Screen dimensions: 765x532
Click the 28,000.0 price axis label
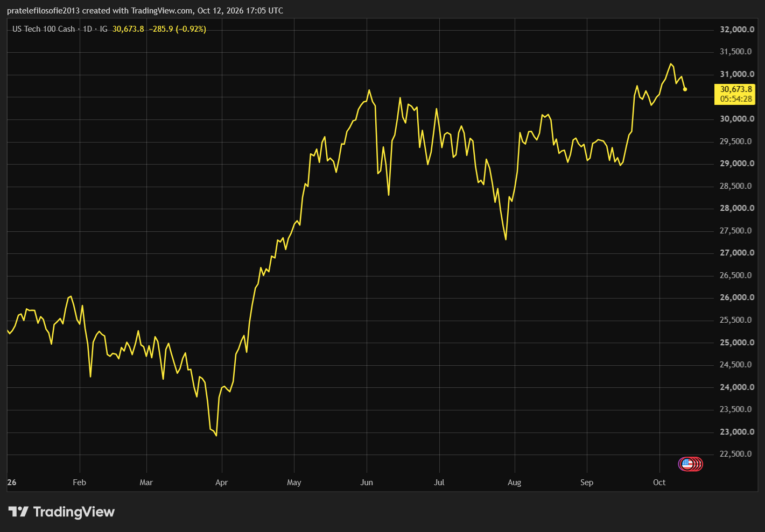pyautogui.click(x=737, y=208)
